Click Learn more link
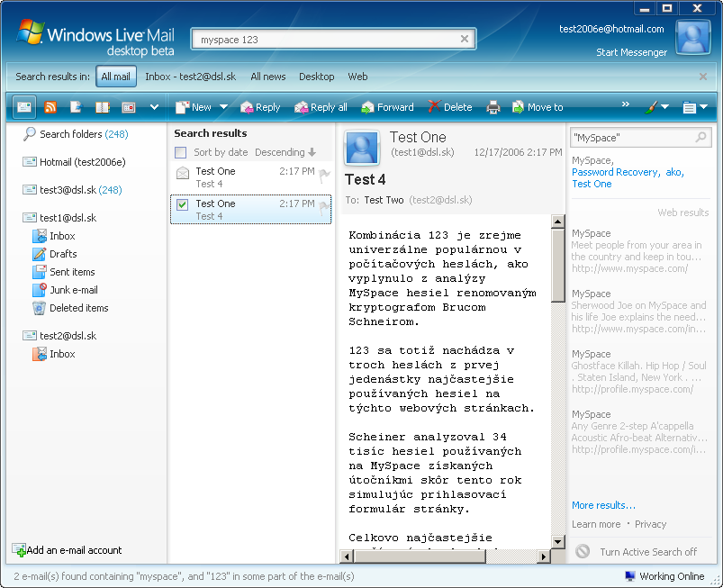The width and height of the screenshot is (723, 588). [x=596, y=524]
